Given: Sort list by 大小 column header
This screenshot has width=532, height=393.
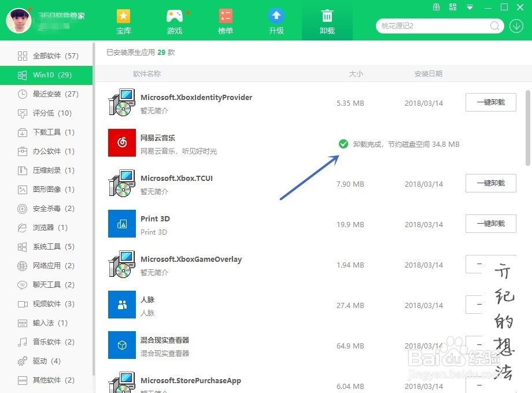Looking at the screenshot, I should point(356,73).
